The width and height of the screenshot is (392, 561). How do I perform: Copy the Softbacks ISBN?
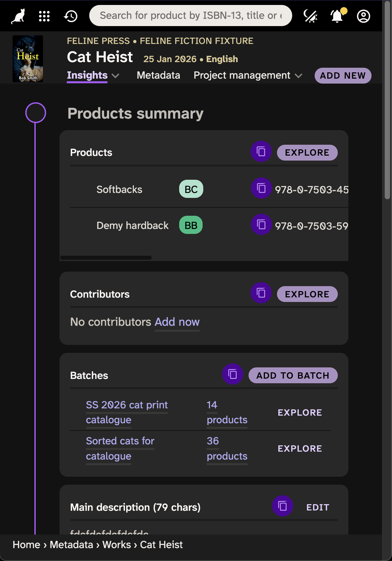click(261, 189)
